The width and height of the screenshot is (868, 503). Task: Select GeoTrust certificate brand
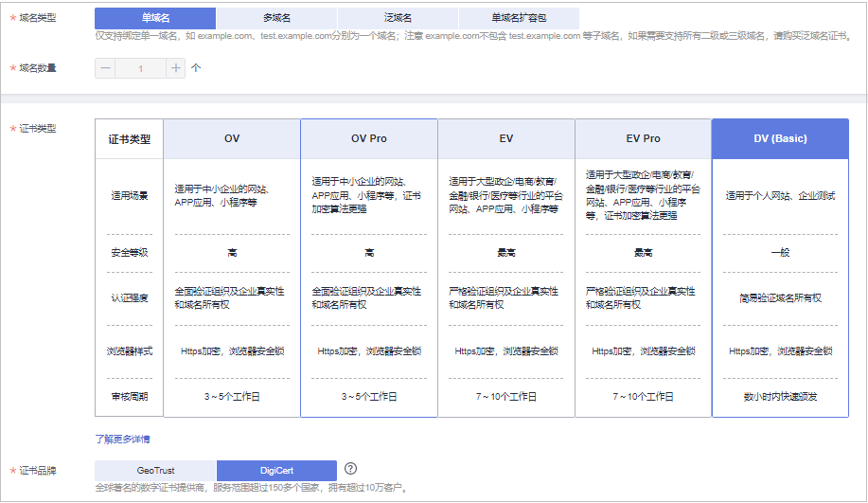(x=155, y=470)
